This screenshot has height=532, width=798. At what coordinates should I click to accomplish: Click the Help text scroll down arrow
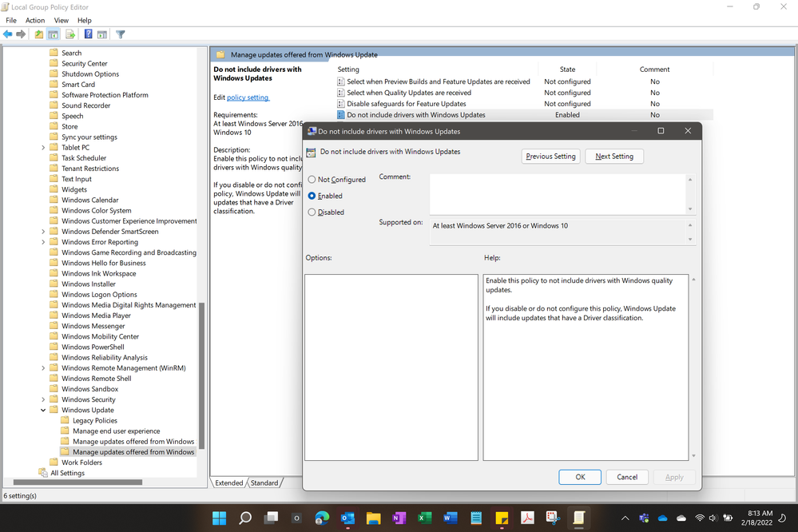(x=693, y=455)
